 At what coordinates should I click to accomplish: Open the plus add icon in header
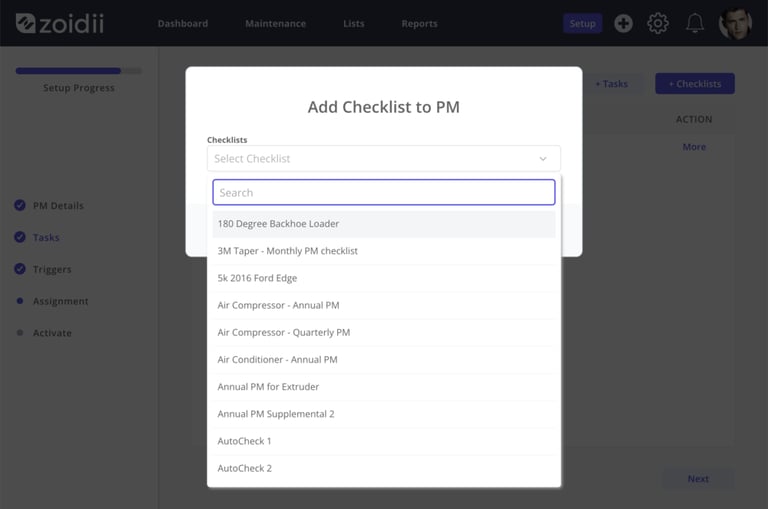pyautogui.click(x=623, y=23)
